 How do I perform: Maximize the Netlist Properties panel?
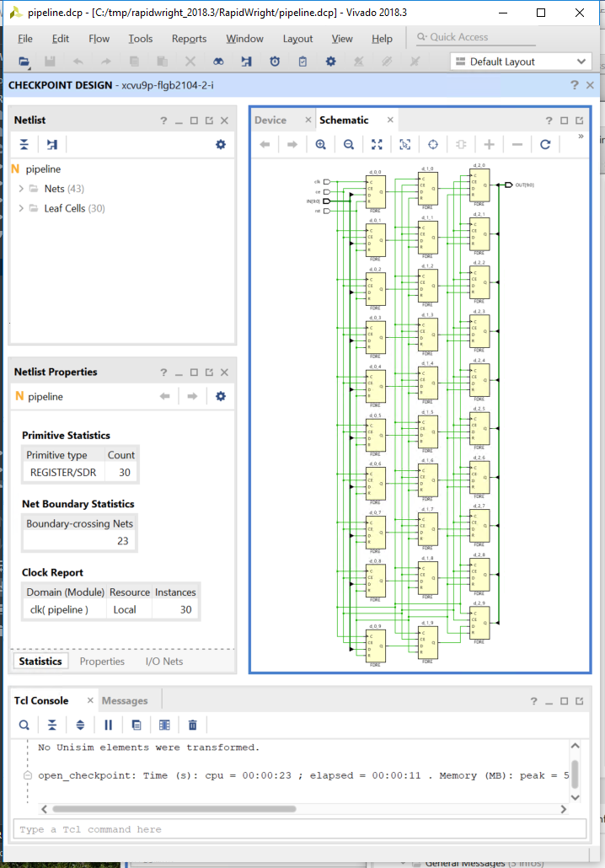[194, 372]
